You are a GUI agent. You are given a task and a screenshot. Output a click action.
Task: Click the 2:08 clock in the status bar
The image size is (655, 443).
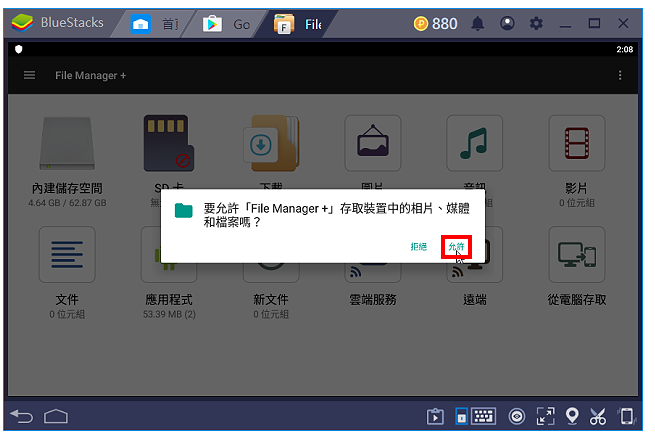click(625, 49)
